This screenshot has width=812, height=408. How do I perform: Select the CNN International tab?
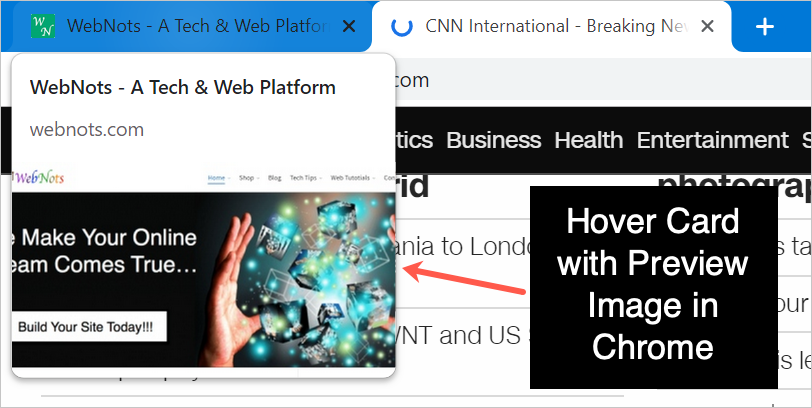pos(552,26)
